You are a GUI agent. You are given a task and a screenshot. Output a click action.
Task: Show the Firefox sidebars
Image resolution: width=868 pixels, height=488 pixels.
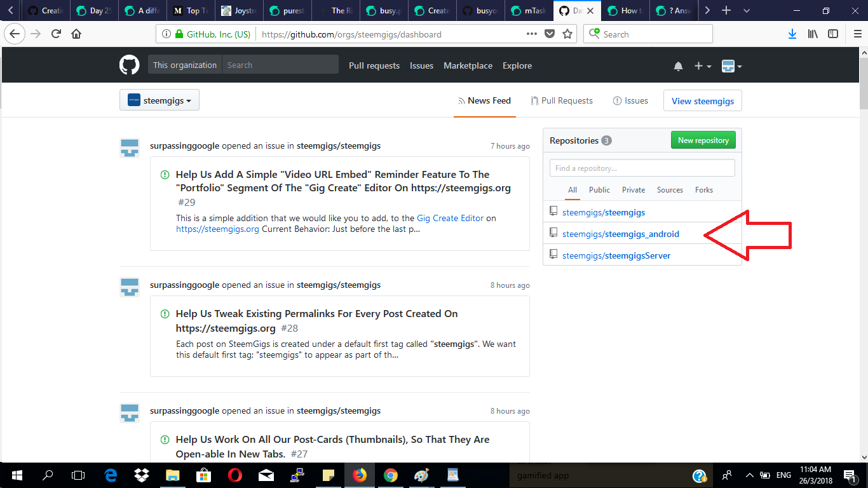click(833, 34)
